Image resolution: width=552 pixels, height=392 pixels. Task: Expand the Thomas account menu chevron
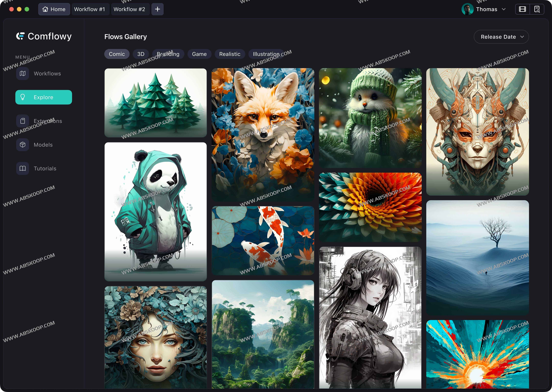click(504, 9)
